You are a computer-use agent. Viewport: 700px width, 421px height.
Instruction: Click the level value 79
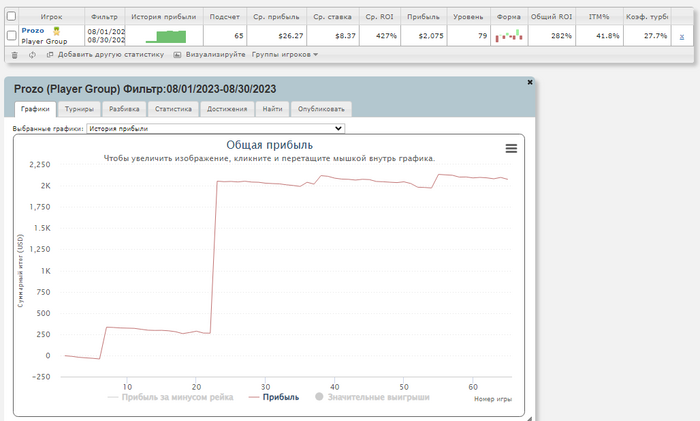point(483,36)
